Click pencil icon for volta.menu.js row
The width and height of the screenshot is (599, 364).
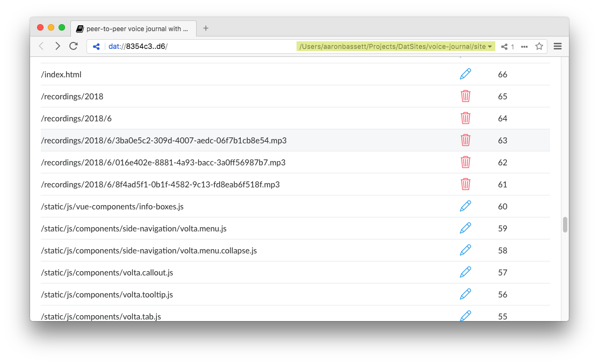[465, 228]
